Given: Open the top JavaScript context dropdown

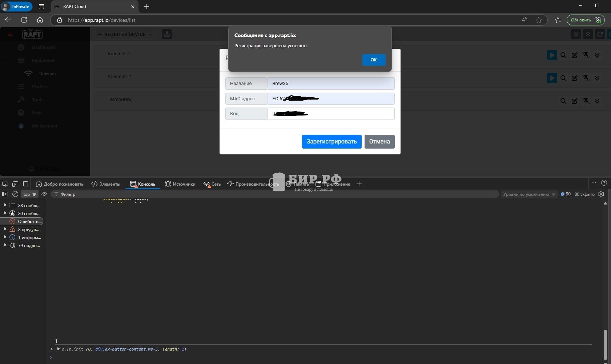Looking at the screenshot, I should [29, 194].
